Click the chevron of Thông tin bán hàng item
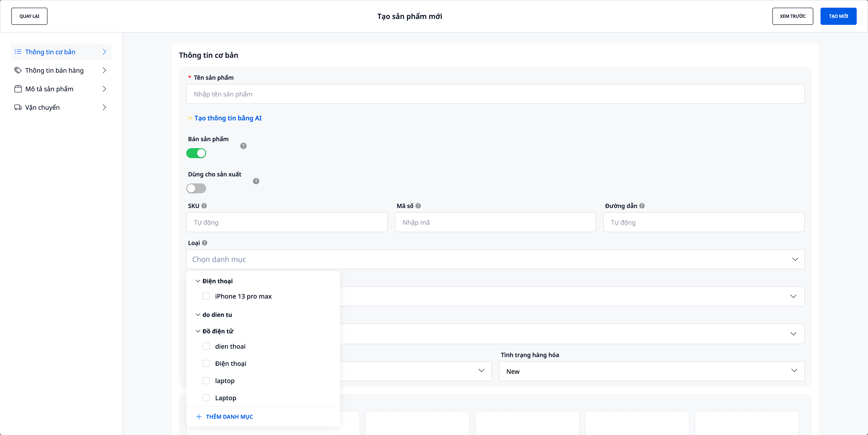The image size is (868, 435). (104, 70)
